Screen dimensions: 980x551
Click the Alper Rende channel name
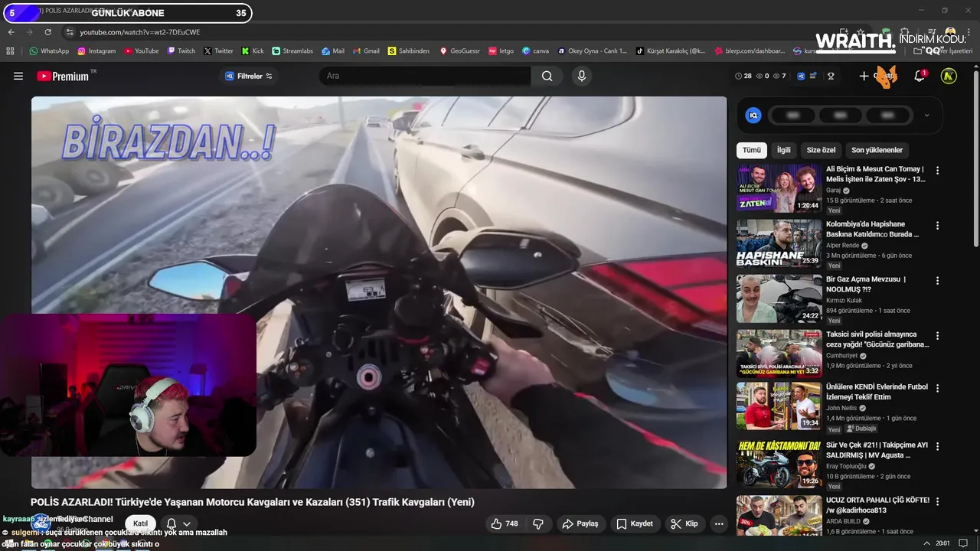click(843, 246)
